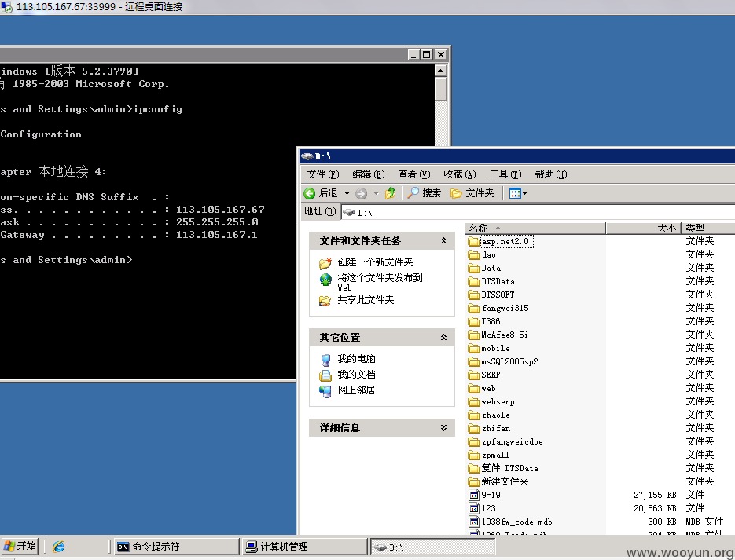Open the 文件(F) menu
Viewport: 735px width, 560px height.
323,174
